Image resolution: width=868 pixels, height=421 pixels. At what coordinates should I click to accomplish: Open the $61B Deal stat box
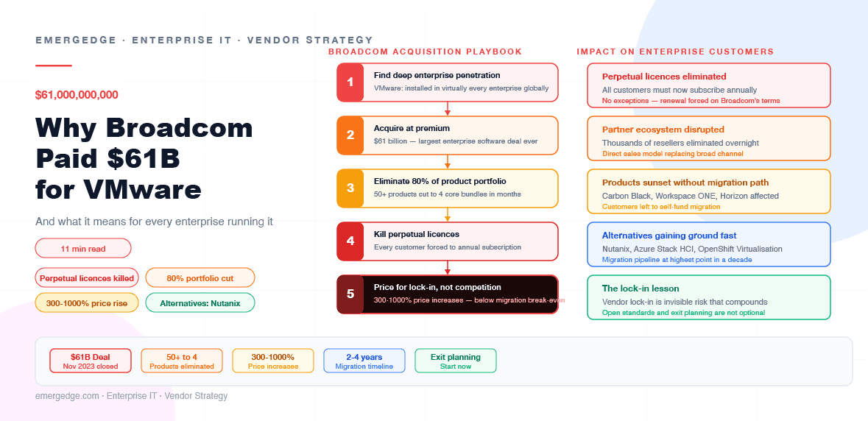tap(91, 361)
